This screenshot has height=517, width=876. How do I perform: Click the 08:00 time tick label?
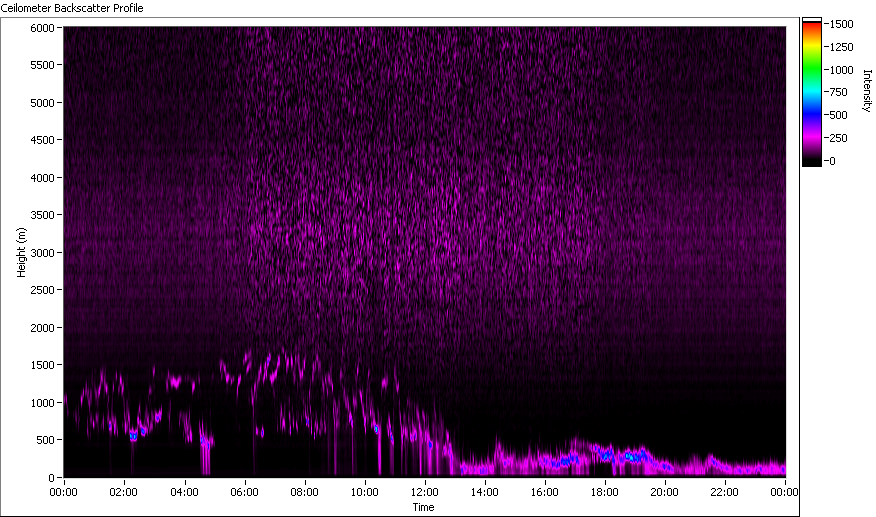coord(304,492)
